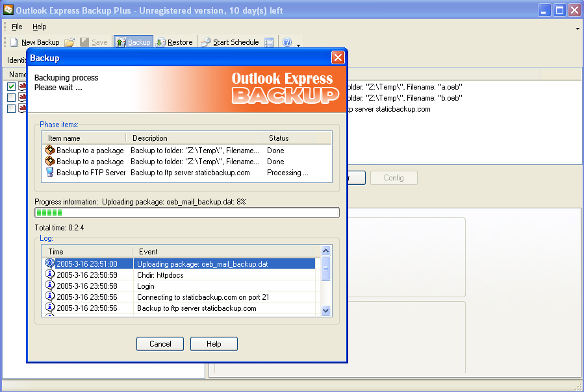Viewport: 584px width, 392px height.
Task: Close the Backup dialog
Action: pyautogui.click(x=338, y=58)
